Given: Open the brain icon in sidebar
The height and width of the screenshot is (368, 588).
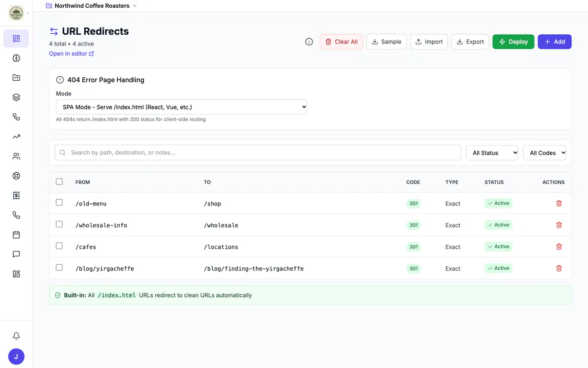Looking at the screenshot, I should [16, 58].
